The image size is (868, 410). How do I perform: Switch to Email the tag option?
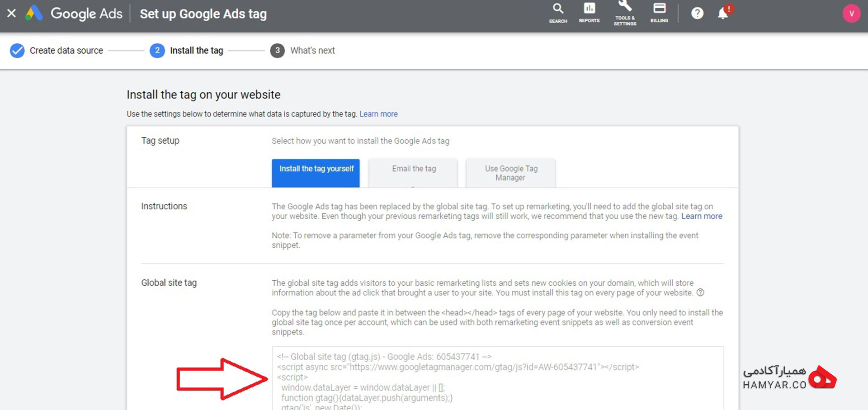click(413, 173)
